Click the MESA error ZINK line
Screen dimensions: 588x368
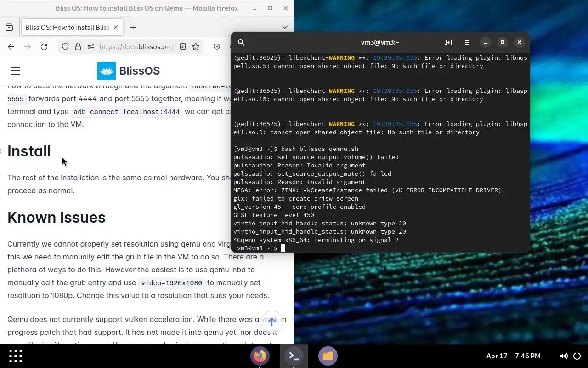pos(367,190)
